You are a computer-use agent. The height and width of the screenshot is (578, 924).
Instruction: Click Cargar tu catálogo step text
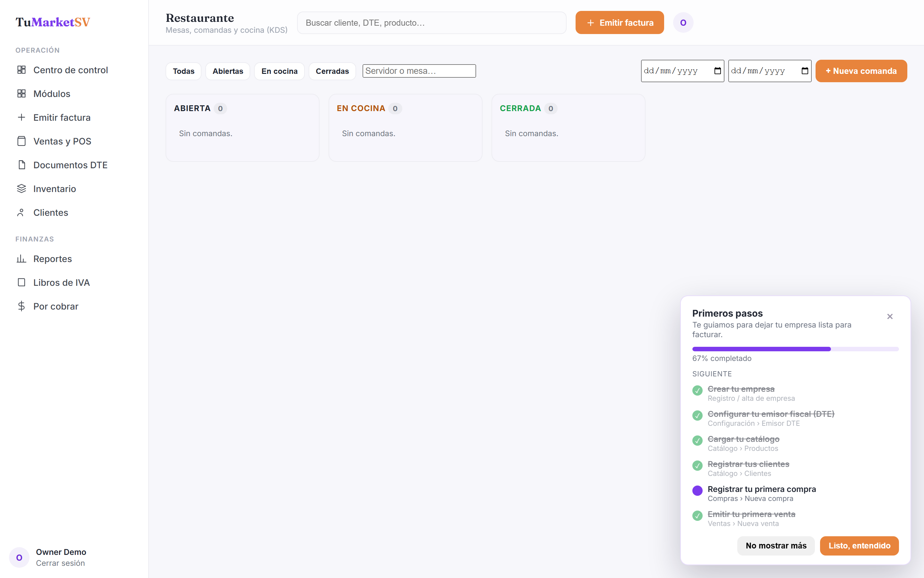click(743, 439)
